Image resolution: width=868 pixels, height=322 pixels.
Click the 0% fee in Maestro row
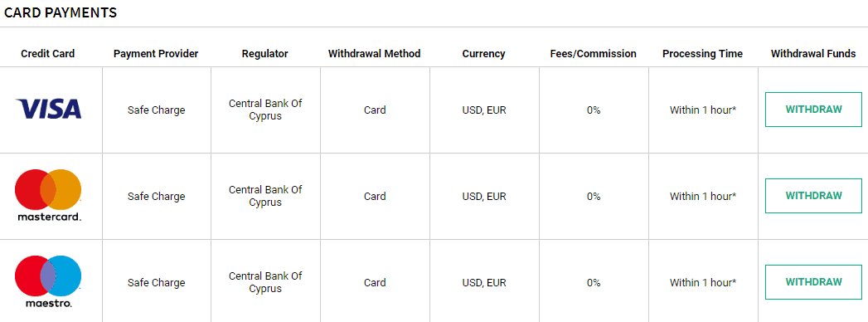click(x=594, y=283)
